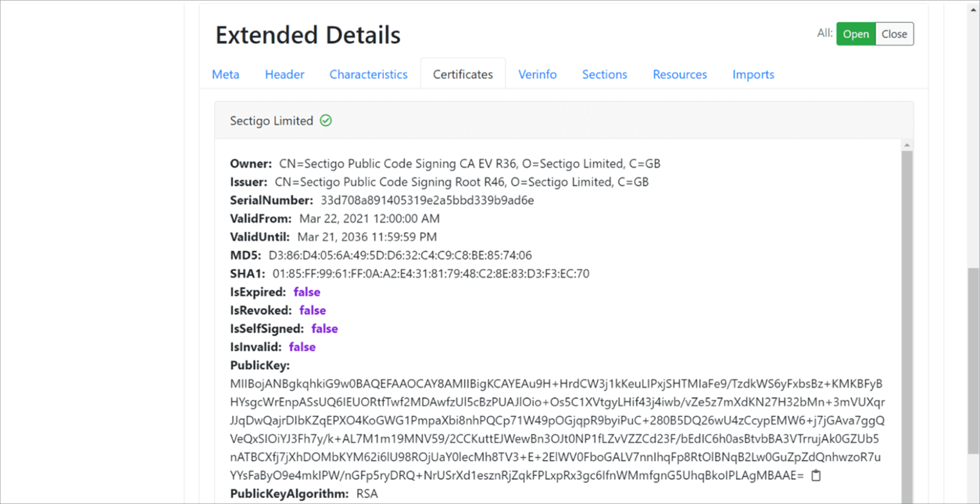Click the certificate panel scroll-up arrow
This screenshot has height=504, width=980.
tap(907, 145)
